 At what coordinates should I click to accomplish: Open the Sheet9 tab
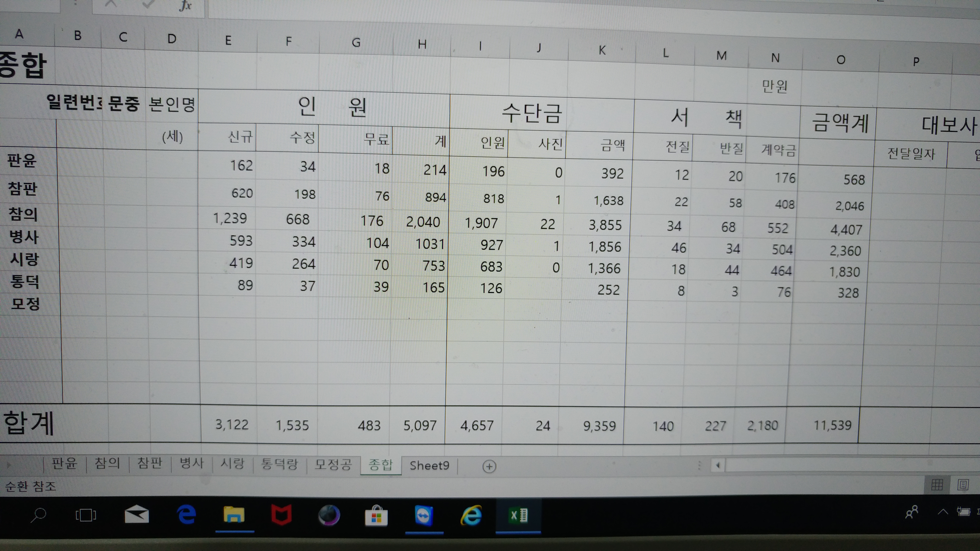pyautogui.click(x=429, y=465)
